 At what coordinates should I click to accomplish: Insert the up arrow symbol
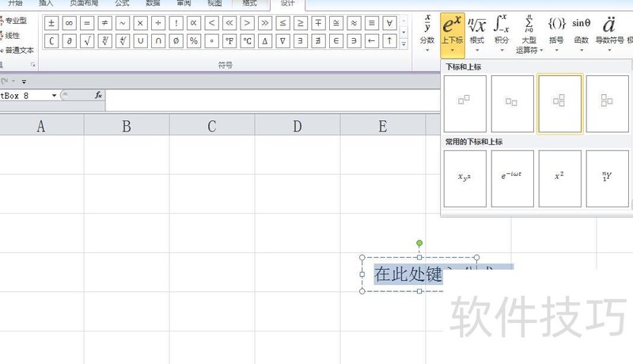coord(389,40)
